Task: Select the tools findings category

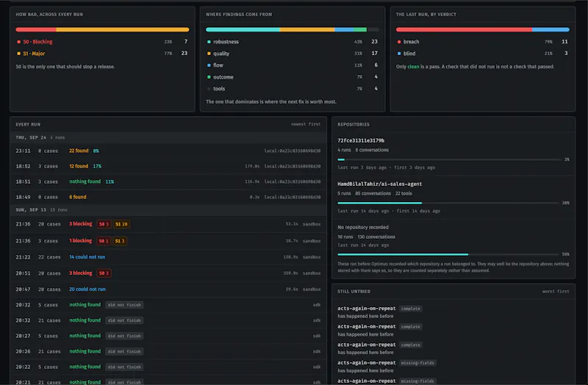Action: click(292, 88)
